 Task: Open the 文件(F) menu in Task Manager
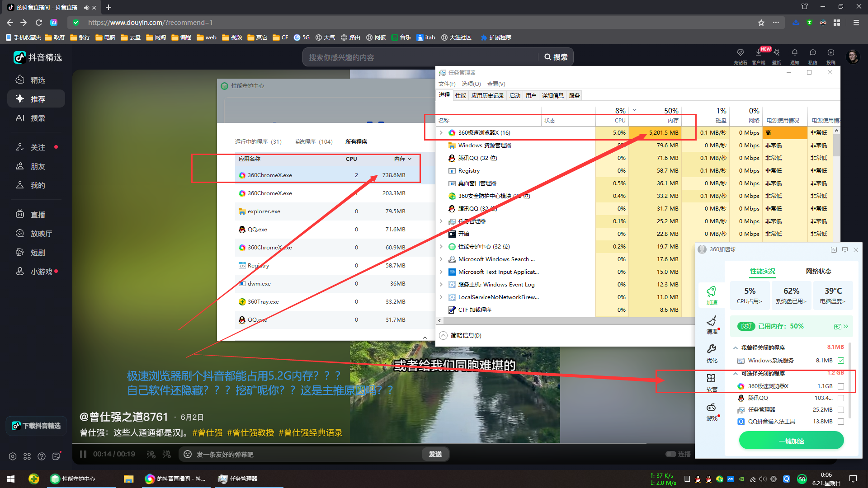(447, 84)
